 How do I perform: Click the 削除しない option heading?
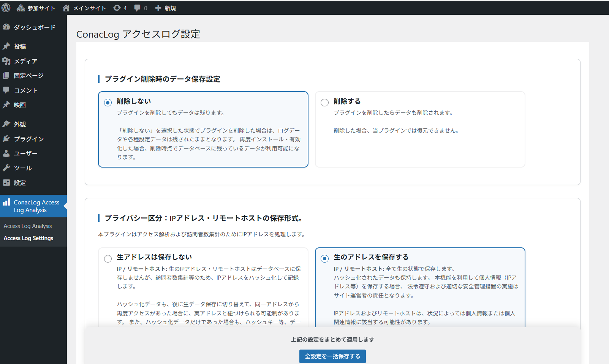click(x=134, y=101)
